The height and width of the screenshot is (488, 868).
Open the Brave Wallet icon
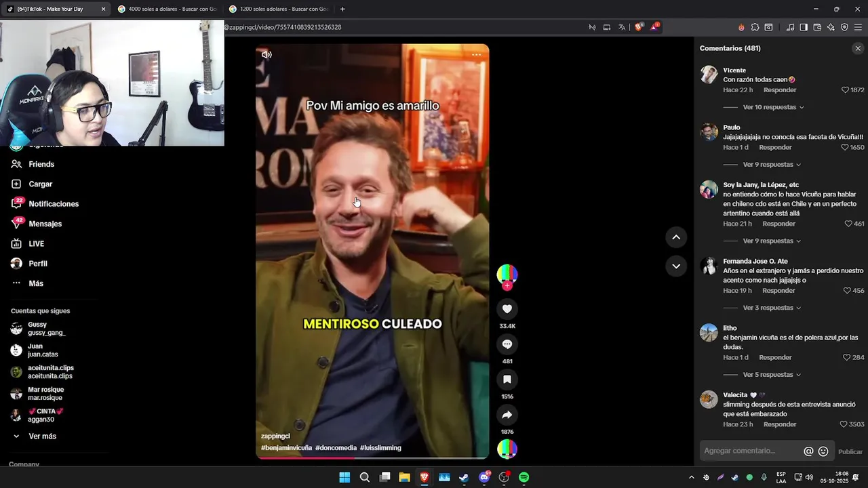click(x=817, y=27)
